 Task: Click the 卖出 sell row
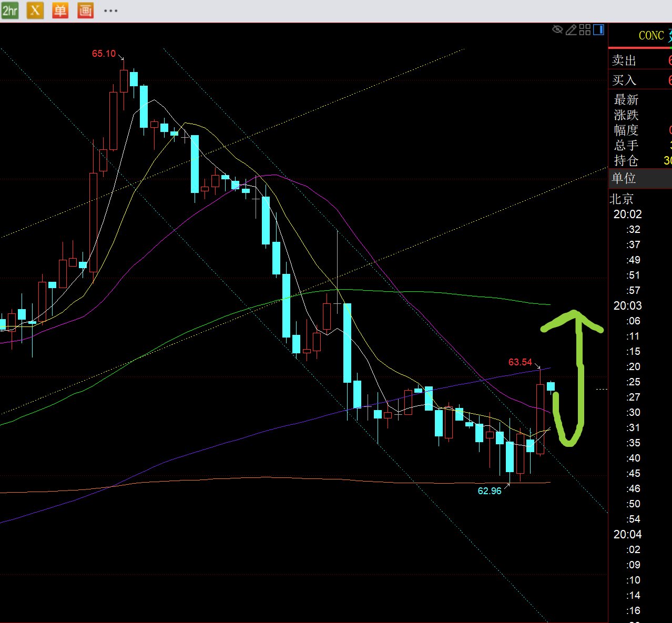click(640, 60)
